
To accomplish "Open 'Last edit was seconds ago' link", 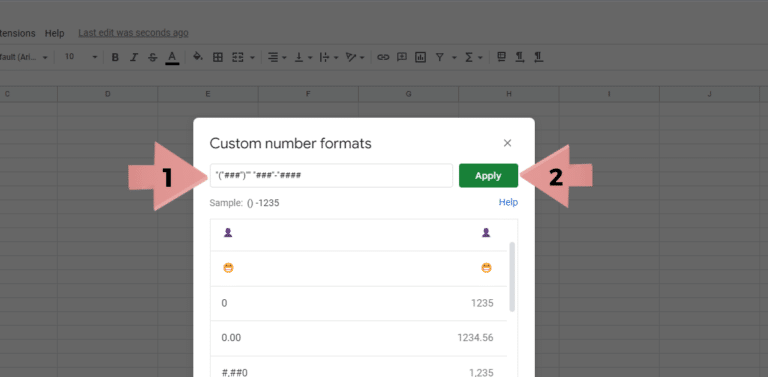I will (x=133, y=33).
